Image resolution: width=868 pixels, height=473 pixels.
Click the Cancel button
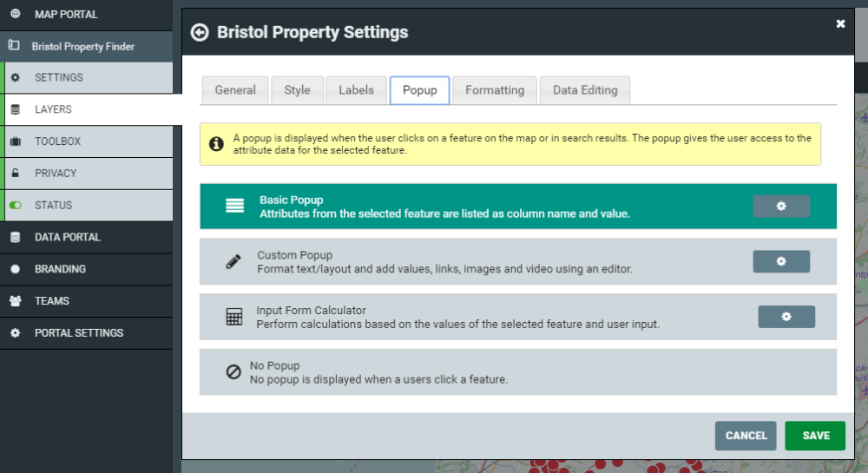[x=746, y=436]
